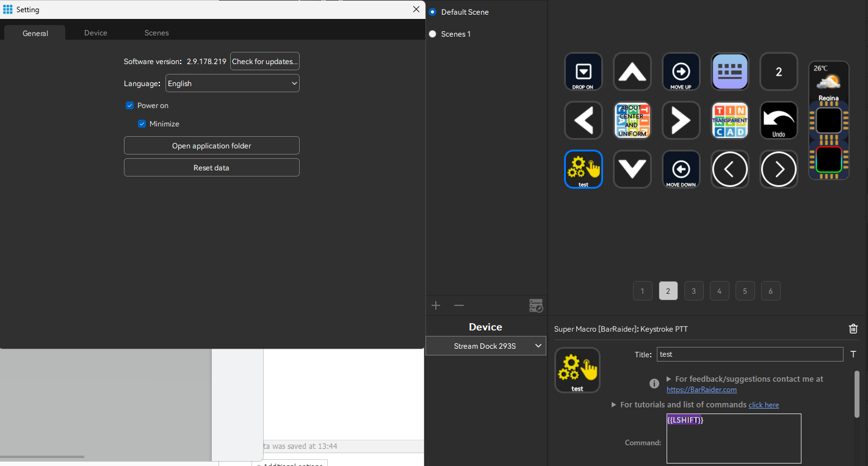Uncheck the Power on checkbox
The height and width of the screenshot is (466, 868).
[129, 106]
